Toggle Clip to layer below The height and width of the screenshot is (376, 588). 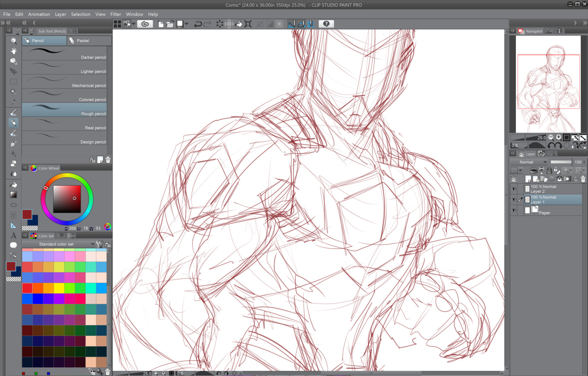533,170
